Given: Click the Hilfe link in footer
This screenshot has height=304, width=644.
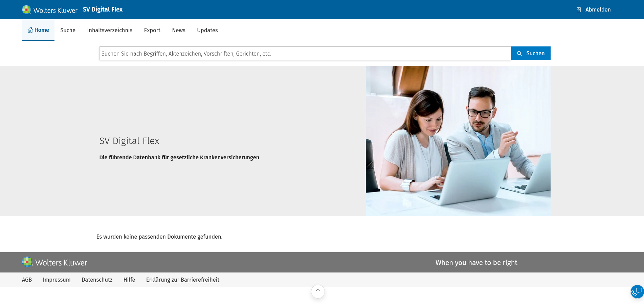Looking at the screenshot, I should 129,280.
